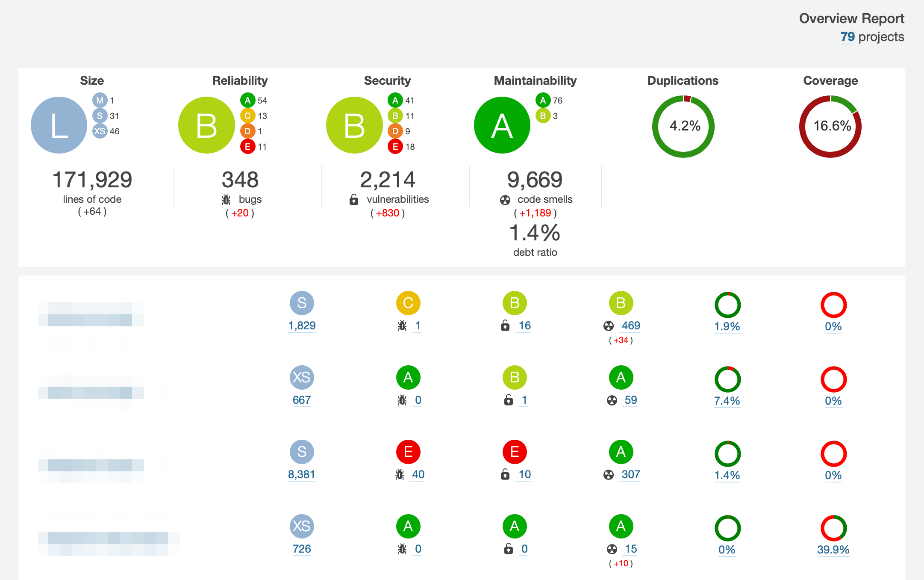Click the 2,214 vulnerabilities total
The height and width of the screenshot is (580, 924).
[388, 180]
